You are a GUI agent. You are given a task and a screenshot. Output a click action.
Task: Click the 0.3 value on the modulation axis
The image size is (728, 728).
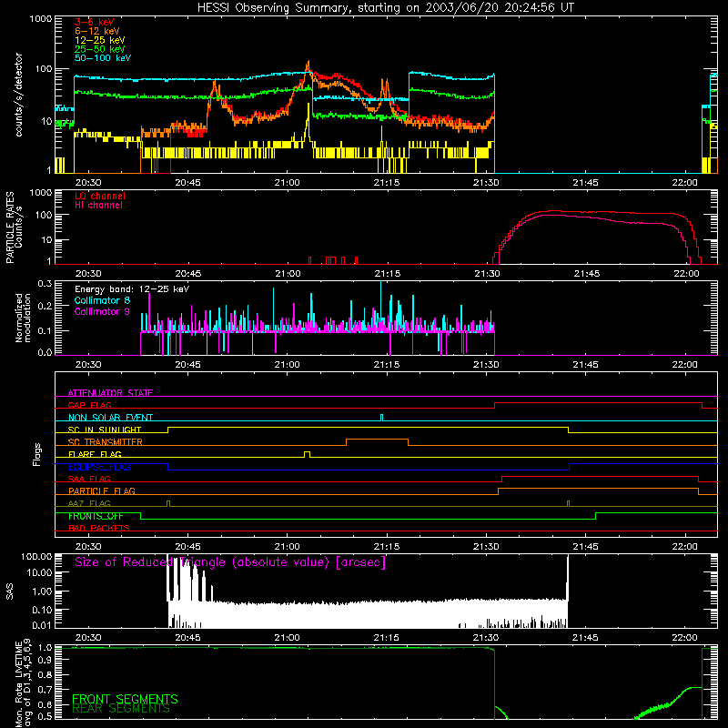[45, 284]
